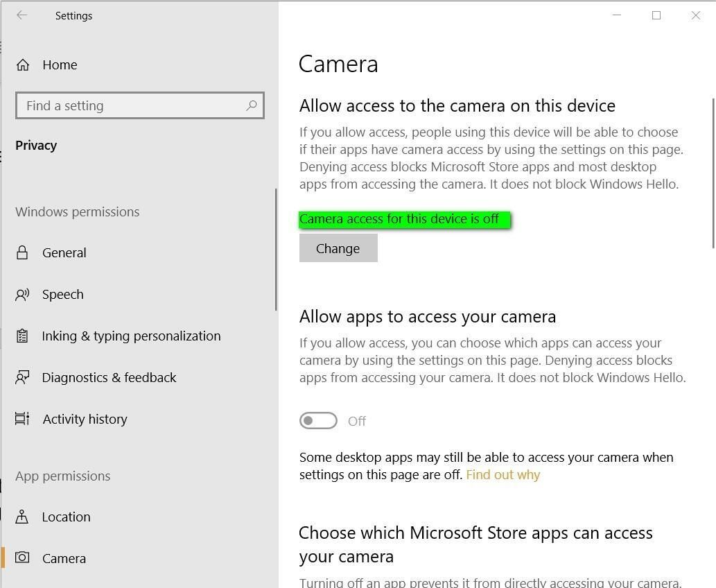Enable the Allow apps to access your camera toggle
Screen dimensions: 716x588
point(318,420)
